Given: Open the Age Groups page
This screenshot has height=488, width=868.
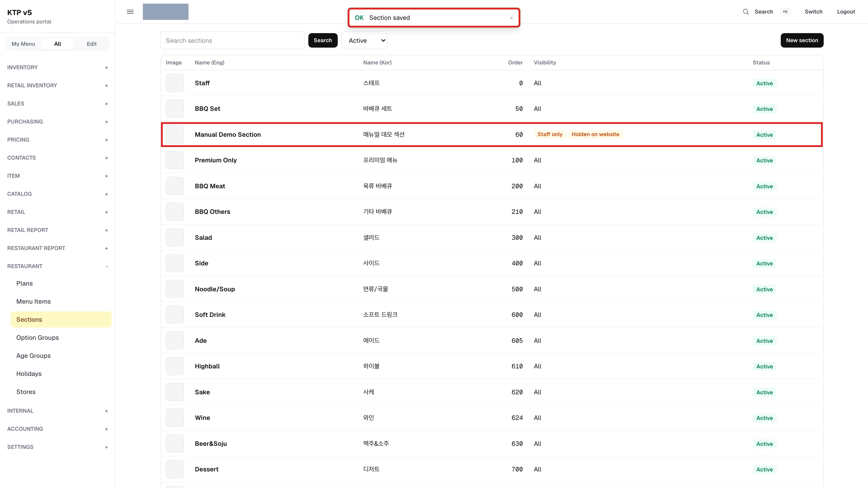Looking at the screenshot, I should [x=61, y=356].
